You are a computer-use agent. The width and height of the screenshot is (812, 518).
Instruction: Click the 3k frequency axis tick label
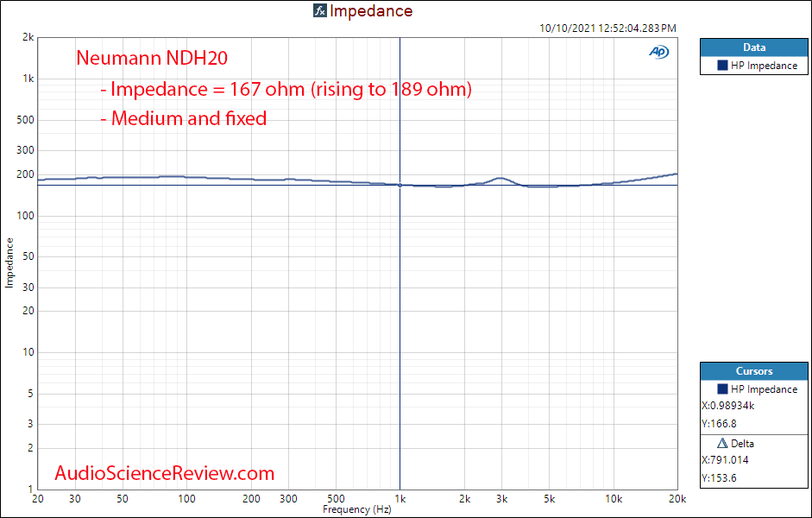(x=501, y=499)
